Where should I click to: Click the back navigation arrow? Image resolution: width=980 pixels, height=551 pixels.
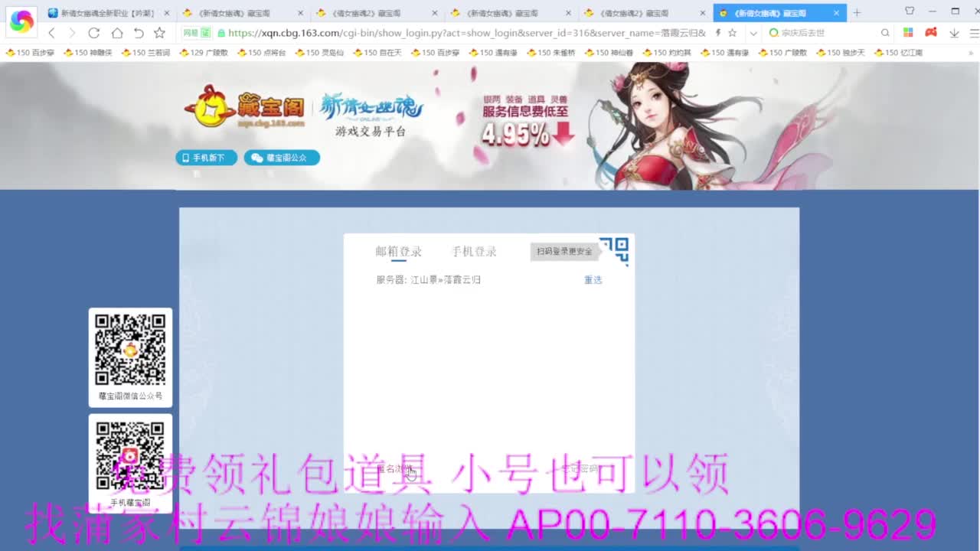click(x=51, y=33)
